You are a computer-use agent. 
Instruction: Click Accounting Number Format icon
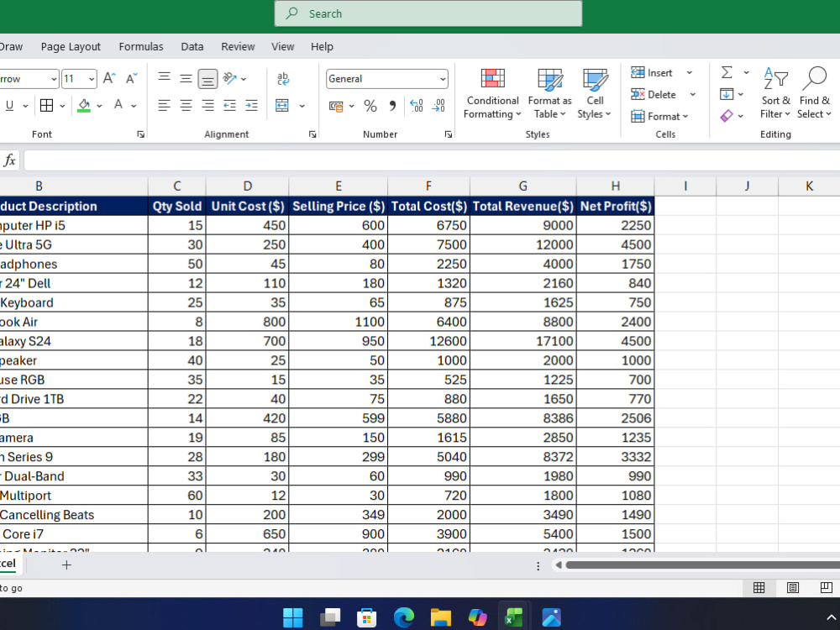(x=336, y=106)
